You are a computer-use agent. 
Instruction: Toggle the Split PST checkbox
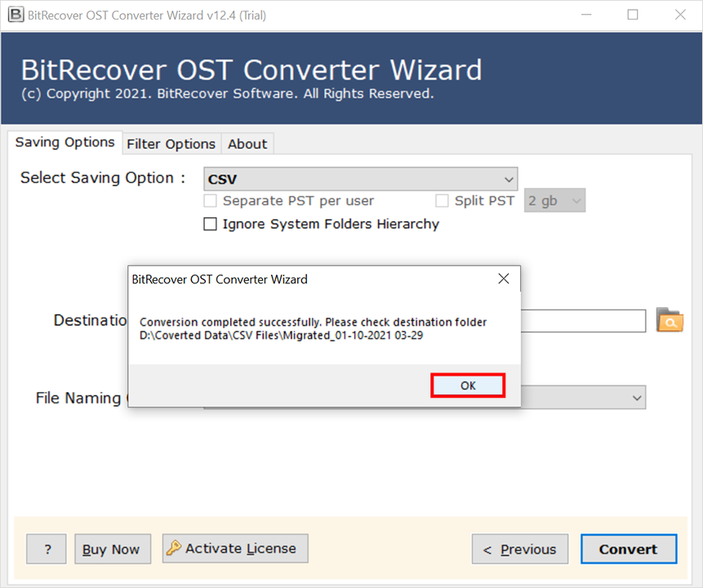point(442,200)
